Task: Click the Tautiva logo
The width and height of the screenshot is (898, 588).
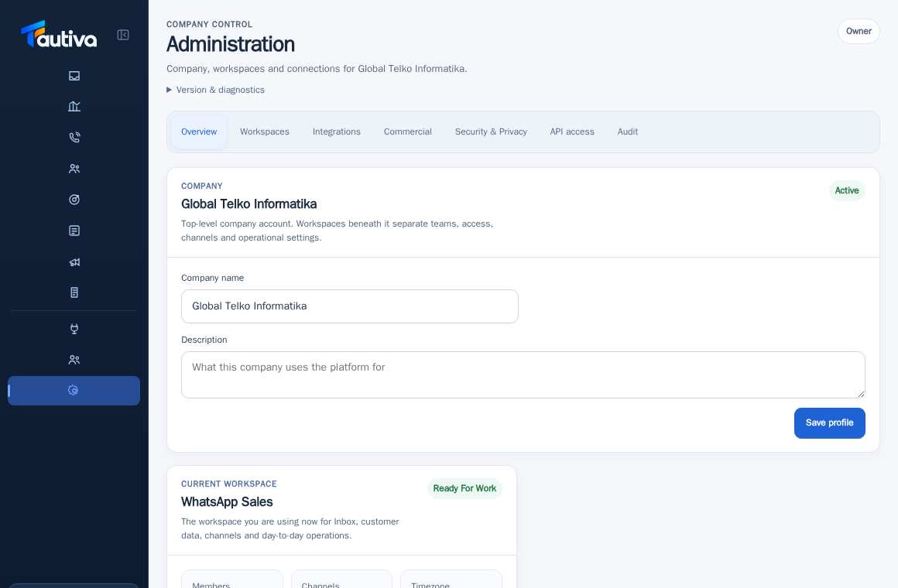Action: 59,34
